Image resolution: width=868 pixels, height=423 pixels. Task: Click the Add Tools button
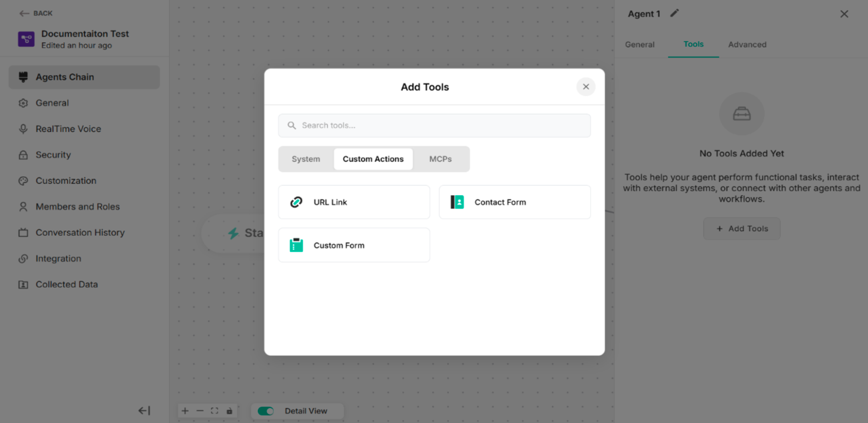(x=742, y=228)
